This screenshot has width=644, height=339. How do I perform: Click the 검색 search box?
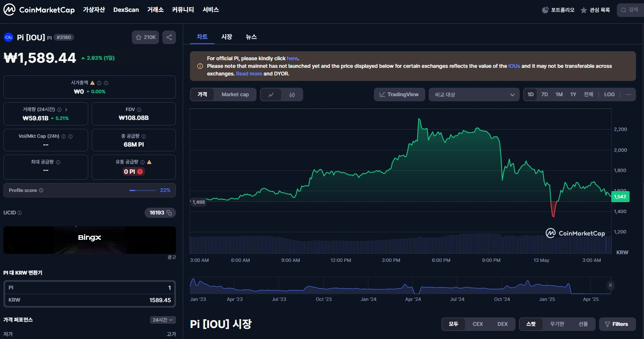click(630, 10)
